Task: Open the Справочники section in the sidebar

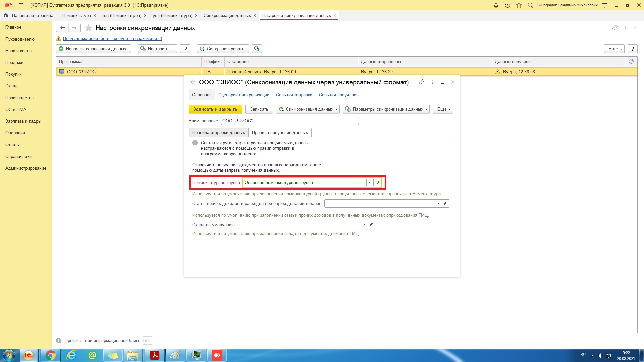Action: (18, 156)
